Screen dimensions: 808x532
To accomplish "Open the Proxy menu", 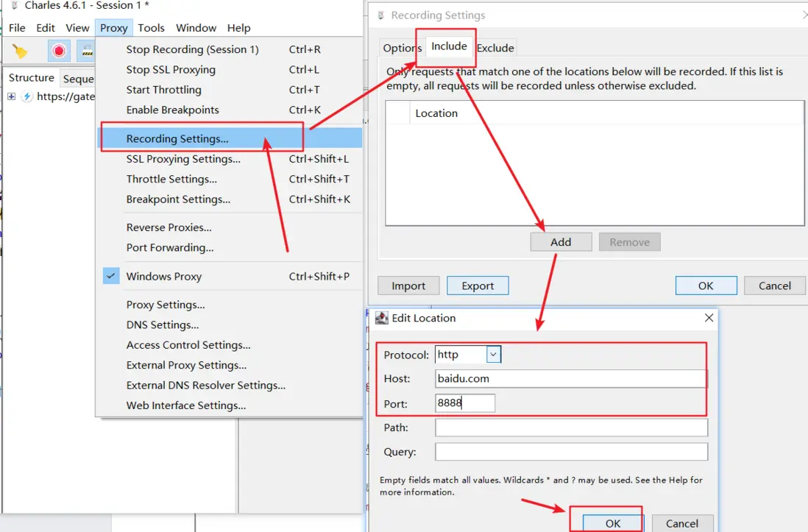I will pyautogui.click(x=114, y=28).
